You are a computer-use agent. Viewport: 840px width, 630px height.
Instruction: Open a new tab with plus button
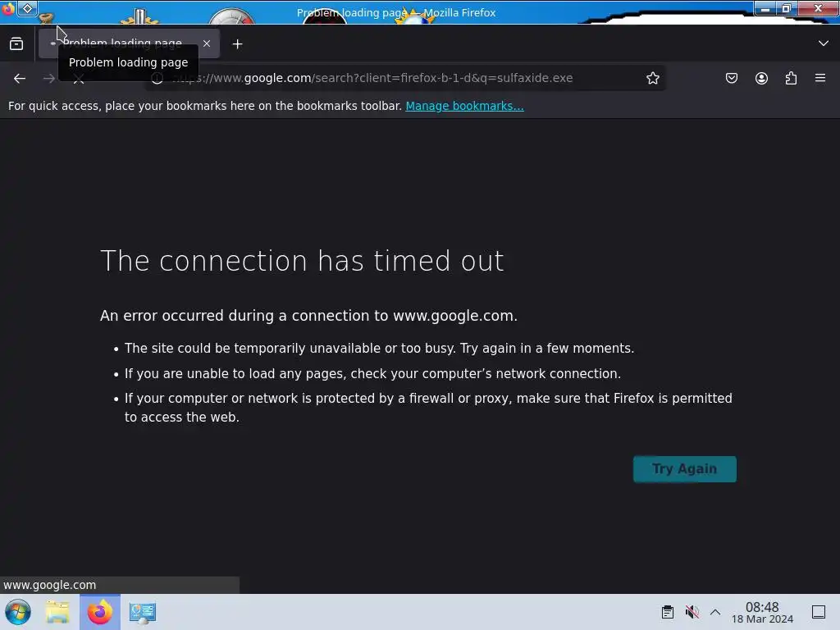tap(237, 44)
